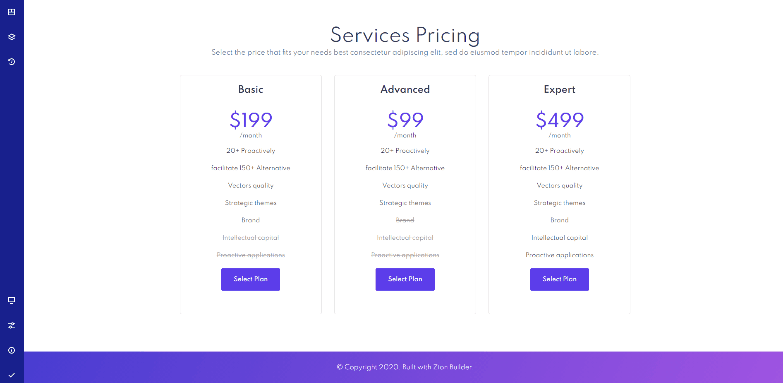Click the Services Pricing heading
The width and height of the screenshot is (783, 383).
(405, 35)
